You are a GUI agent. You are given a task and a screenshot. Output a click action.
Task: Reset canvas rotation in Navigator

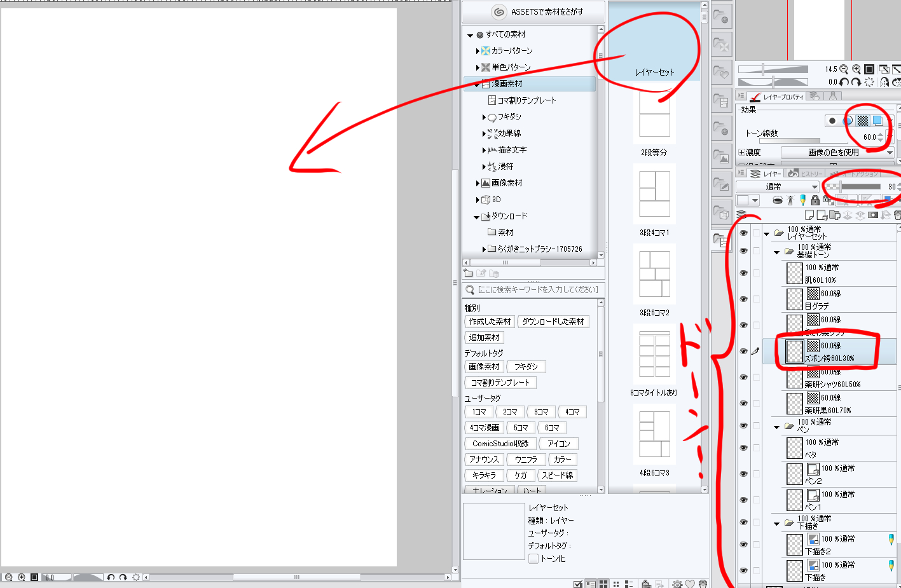click(869, 82)
